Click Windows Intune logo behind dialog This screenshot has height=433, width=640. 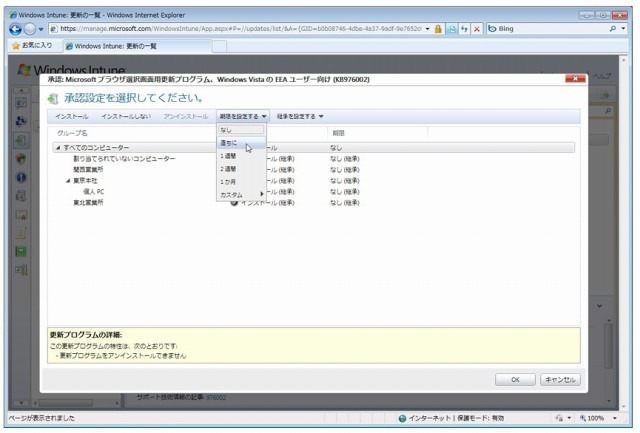click(71, 69)
